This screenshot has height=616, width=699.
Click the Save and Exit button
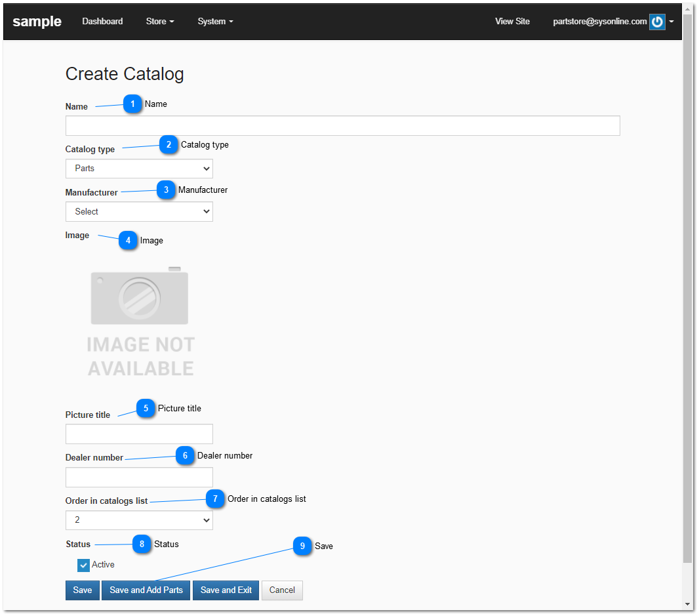pos(226,590)
